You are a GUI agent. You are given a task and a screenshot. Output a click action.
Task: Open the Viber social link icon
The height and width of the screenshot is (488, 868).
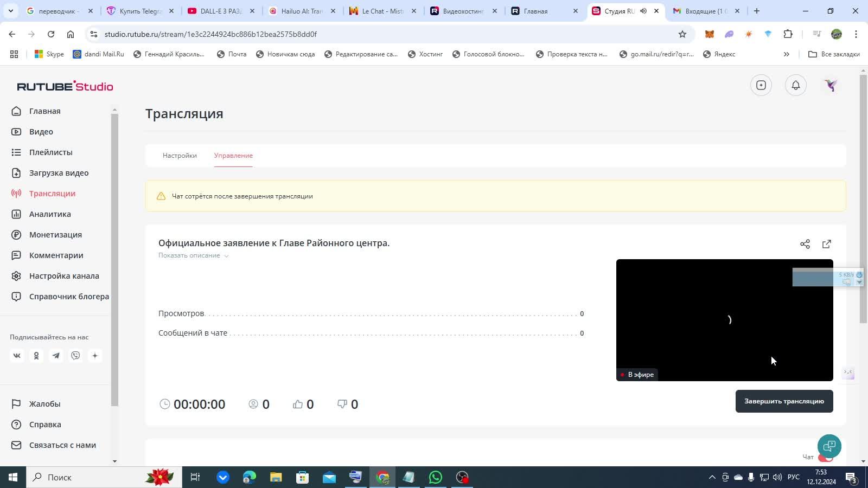pyautogui.click(x=75, y=356)
